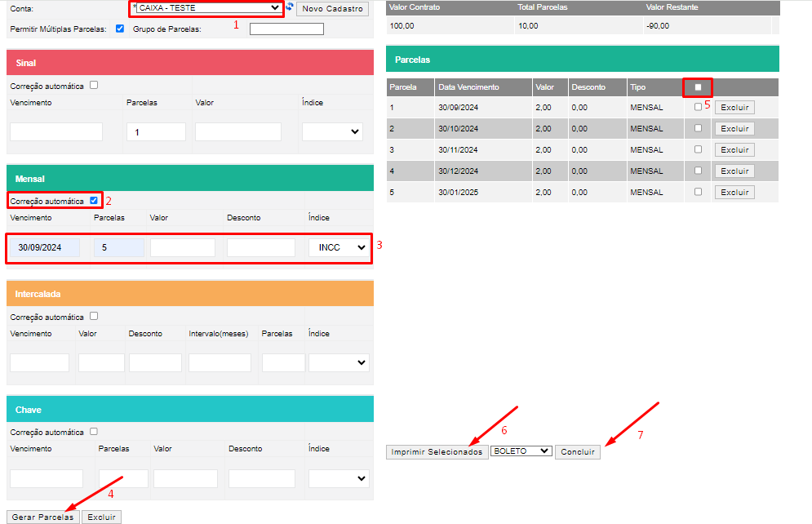Click the Mensal Vencimento date field
Viewport: 812px width, 524px height.
click(x=46, y=248)
